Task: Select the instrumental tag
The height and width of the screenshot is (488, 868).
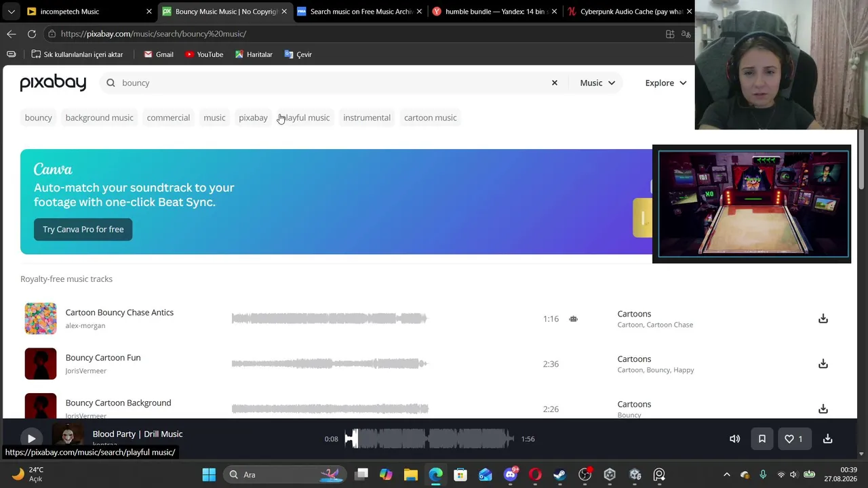Action: pos(367,118)
